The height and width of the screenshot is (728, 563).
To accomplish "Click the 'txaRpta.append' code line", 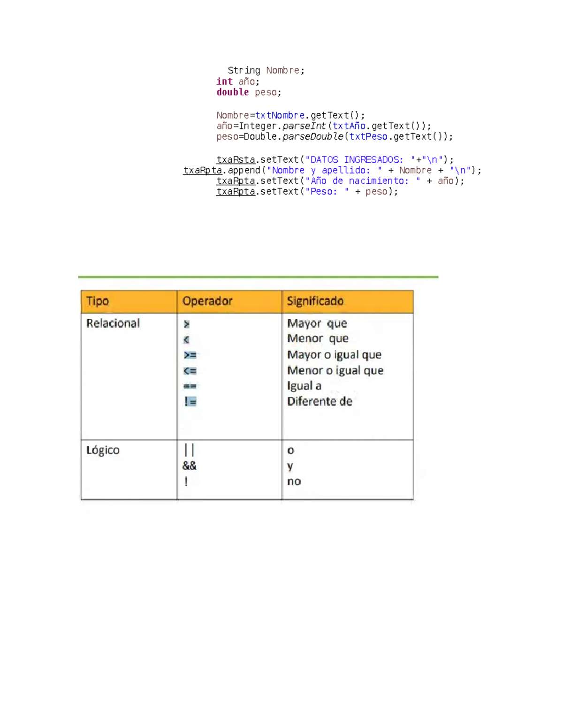I will pos(332,171).
